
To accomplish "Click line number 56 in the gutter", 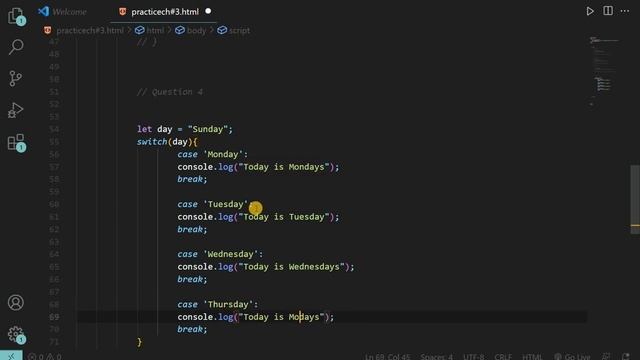I will pos(54,154).
